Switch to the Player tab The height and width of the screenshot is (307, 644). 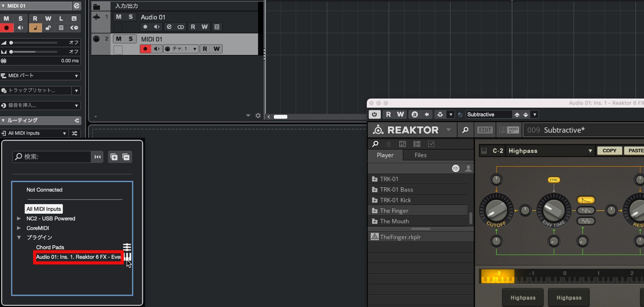click(x=385, y=155)
